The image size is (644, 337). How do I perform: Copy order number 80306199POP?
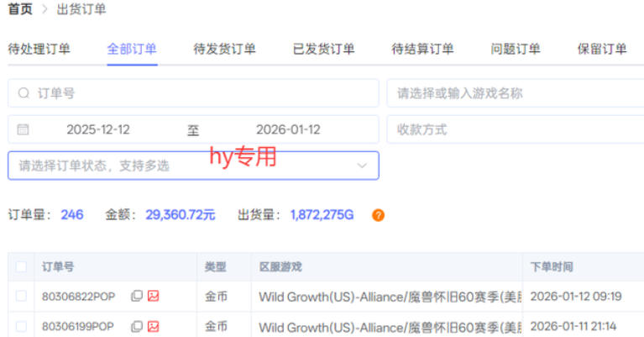(x=137, y=326)
